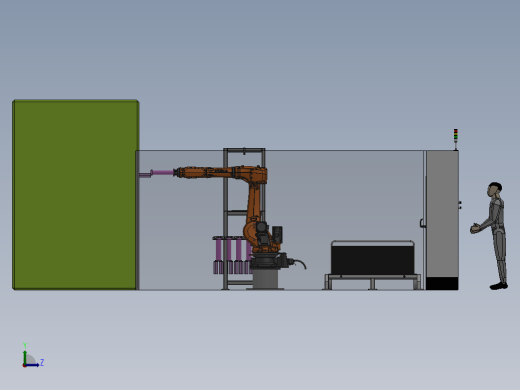Select the robot cable at its base
The height and width of the screenshot is (390, 520).
(299, 263)
